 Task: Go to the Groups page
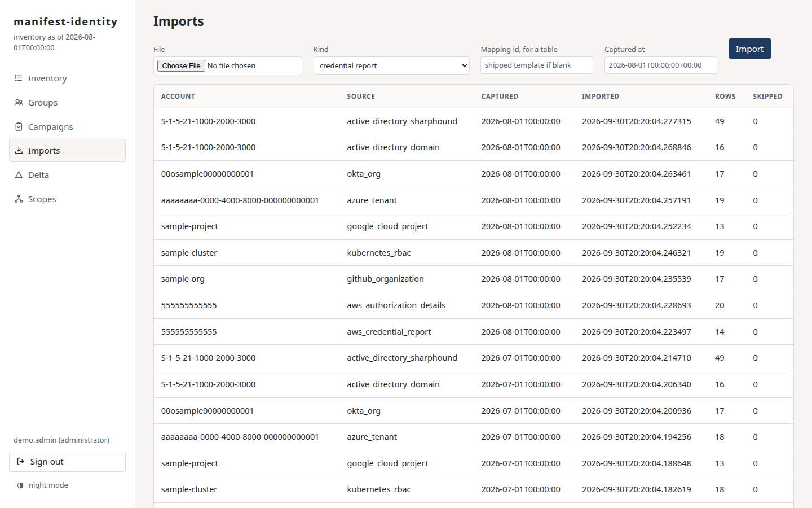click(x=67, y=103)
